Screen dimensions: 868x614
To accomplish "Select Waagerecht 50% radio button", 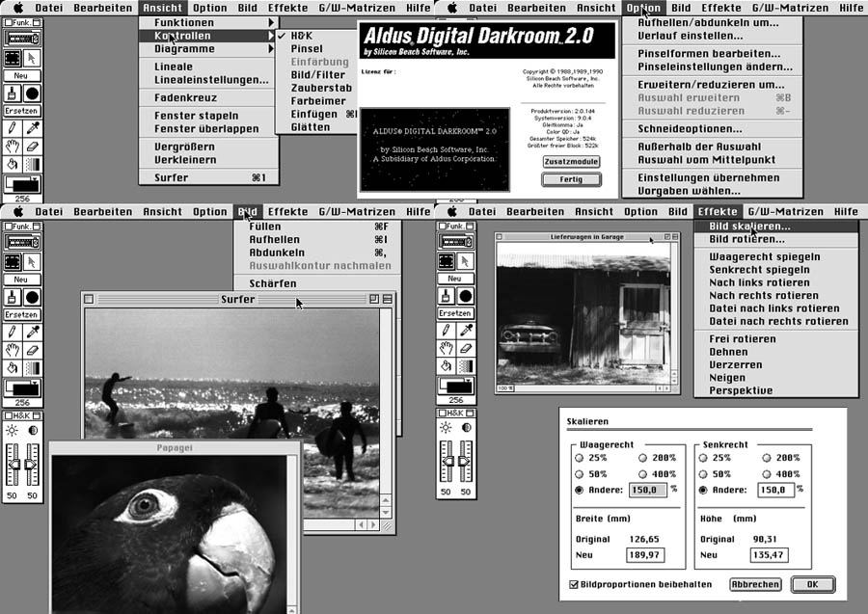I will click(x=579, y=474).
